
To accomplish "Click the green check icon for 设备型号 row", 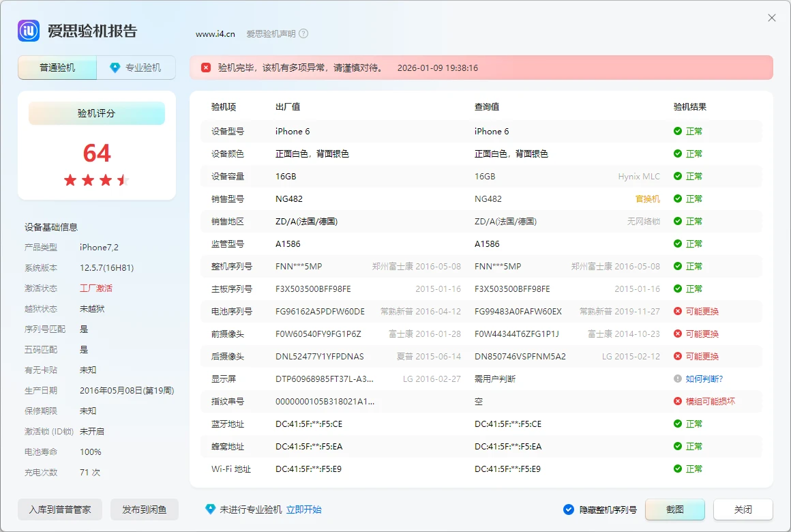I will pyautogui.click(x=677, y=131).
